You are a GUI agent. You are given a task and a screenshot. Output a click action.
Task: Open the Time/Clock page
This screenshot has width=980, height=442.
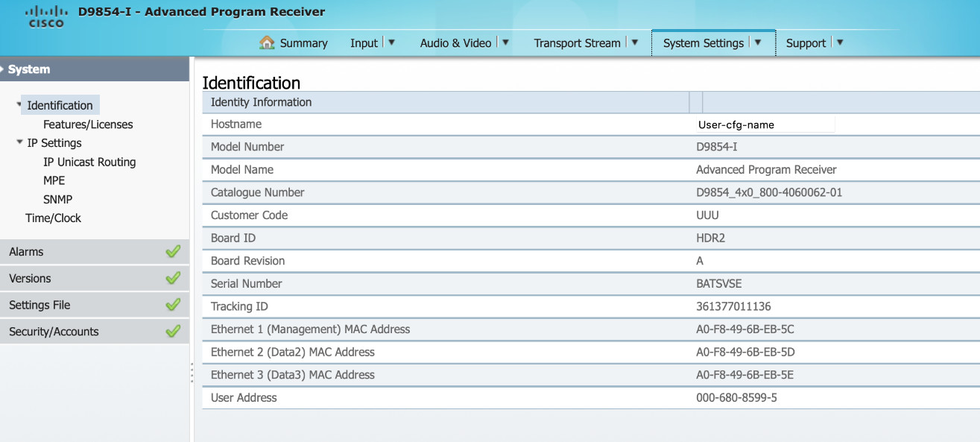coord(53,218)
